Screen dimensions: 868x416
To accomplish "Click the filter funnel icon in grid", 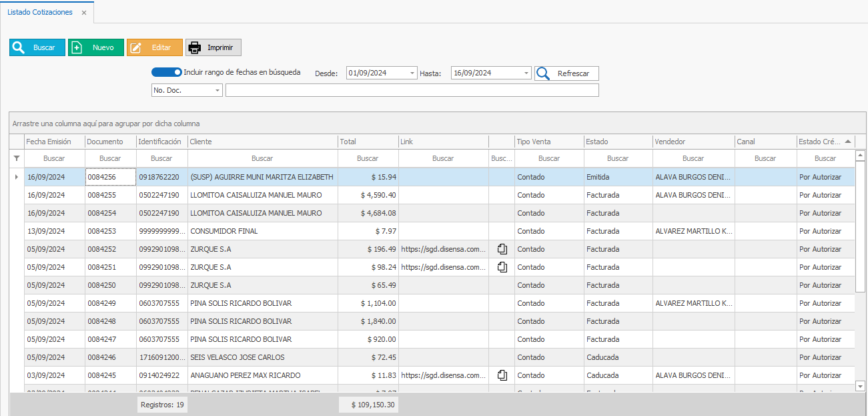I will click(17, 158).
